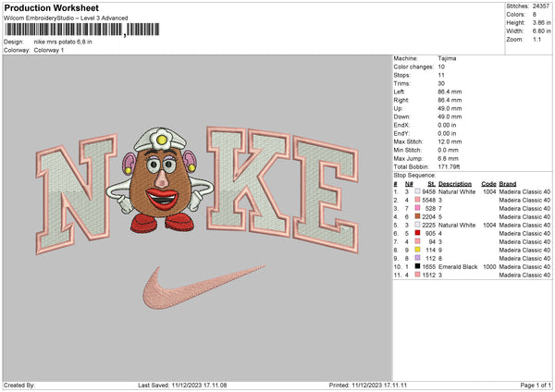Click the Mrs. Potato Head character in the design

pos(160,180)
